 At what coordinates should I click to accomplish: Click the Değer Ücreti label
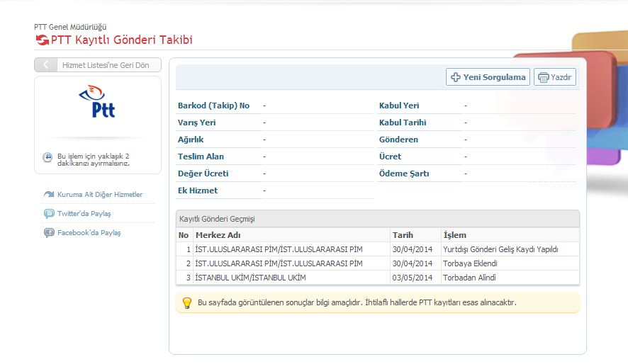click(x=203, y=174)
